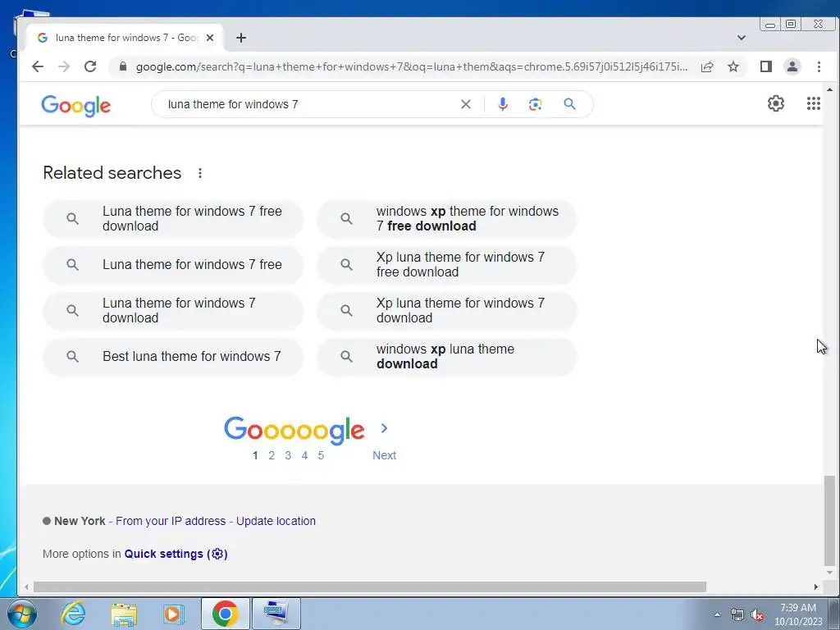Image resolution: width=840 pixels, height=630 pixels.
Task: Search Luna theme for windows 7 free download
Action: 173,218
